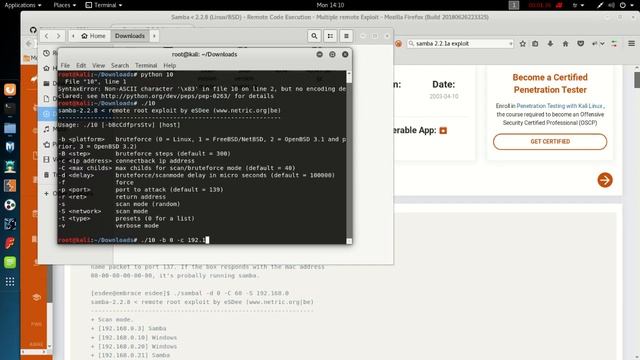Image resolution: width=640 pixels, height=360 pixels.
Task: Click Downloads in the path bar
Action: (130, 36)
